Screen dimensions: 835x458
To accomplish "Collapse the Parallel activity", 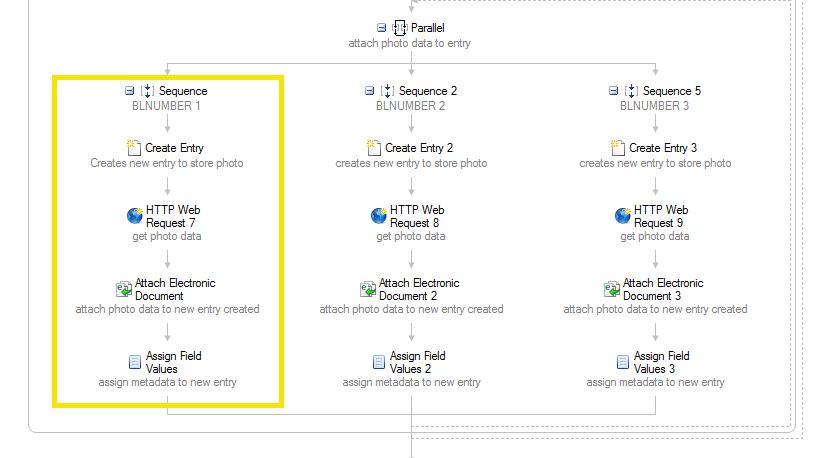I will [381, 27].
